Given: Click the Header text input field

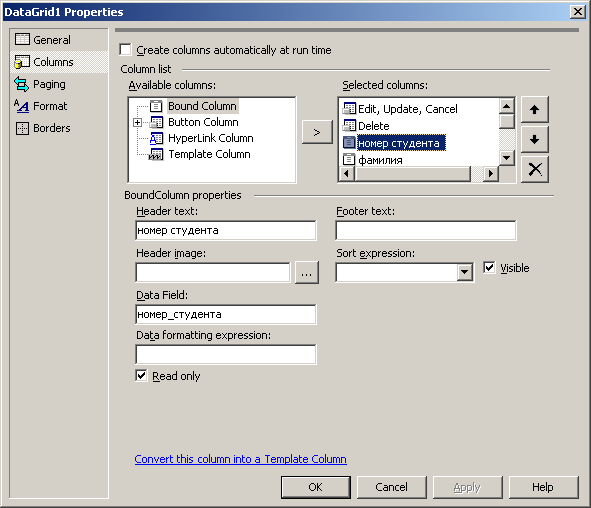Looking at the screenshot, I should (x=226, y=230).
